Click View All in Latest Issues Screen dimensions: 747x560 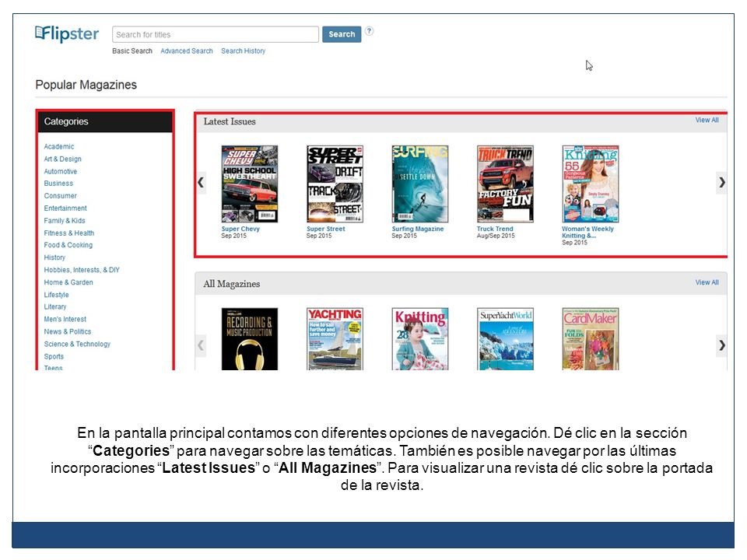click(x=707, y=120)
